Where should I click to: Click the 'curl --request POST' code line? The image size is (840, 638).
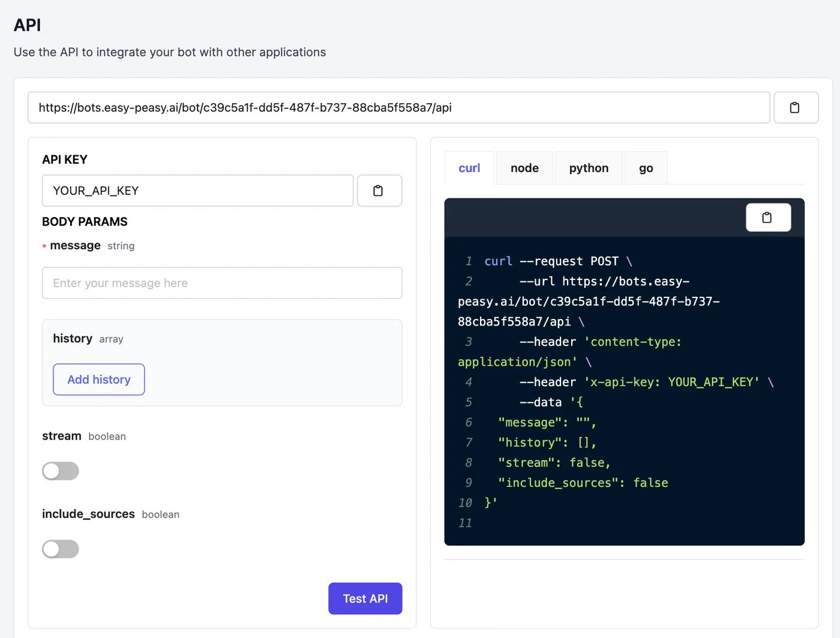tap(558, 261)
